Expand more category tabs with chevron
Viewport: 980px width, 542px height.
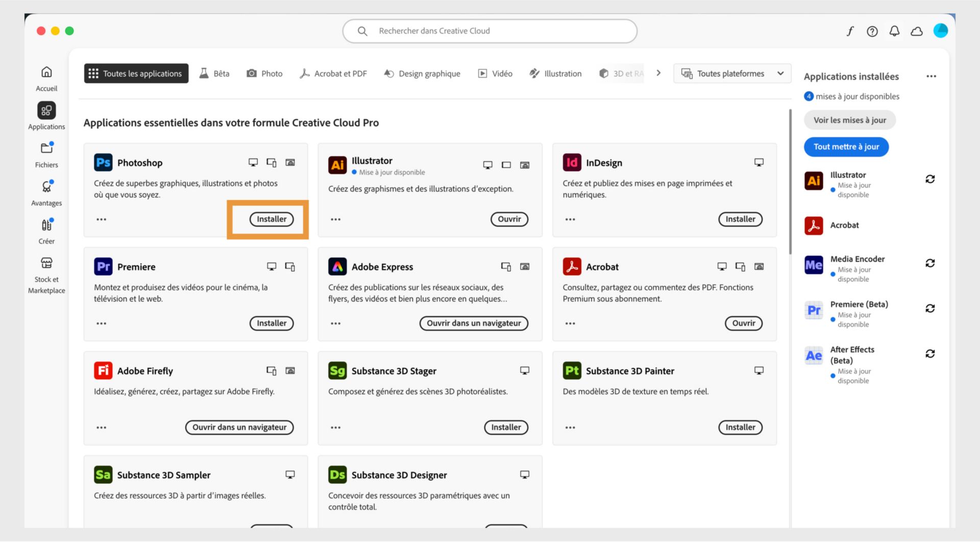click(658, 73)
